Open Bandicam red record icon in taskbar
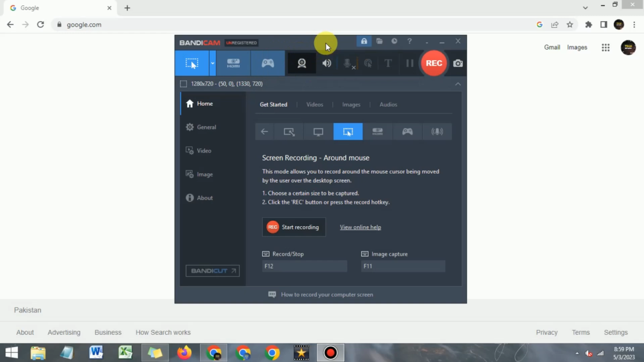The height and width of the screenshot is (362, 644). (x=330, y=352)
